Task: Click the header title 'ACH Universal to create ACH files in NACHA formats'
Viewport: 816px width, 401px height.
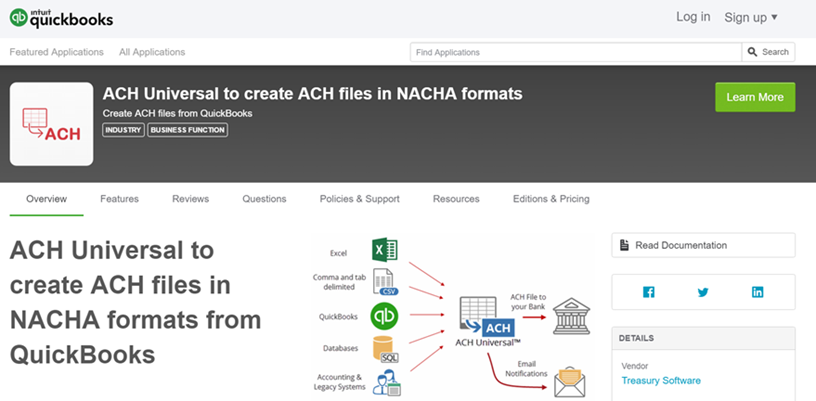Action: point(312,94)
